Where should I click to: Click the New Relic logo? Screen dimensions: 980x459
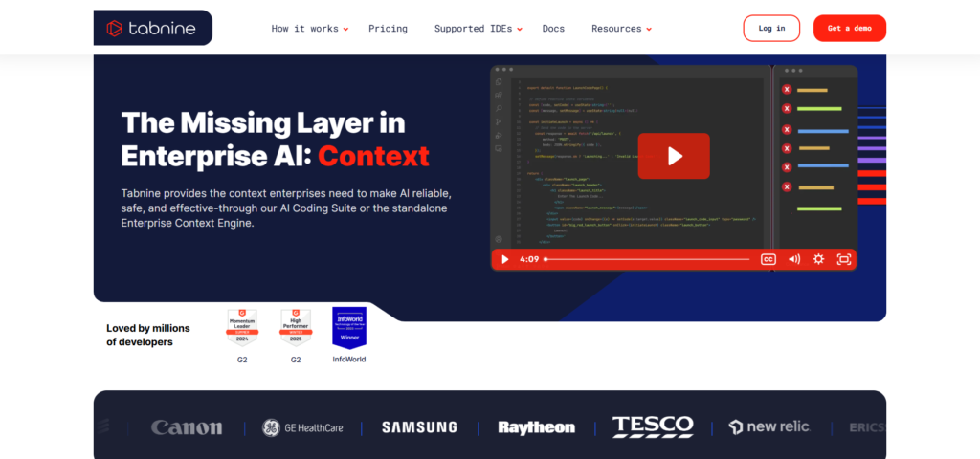pyautogui.click(x=769, y=427)
